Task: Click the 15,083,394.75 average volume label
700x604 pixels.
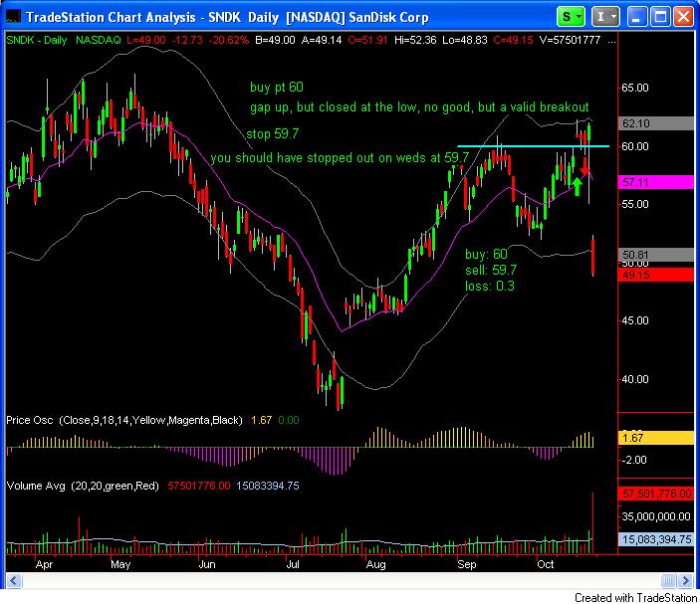Action: 655,539
